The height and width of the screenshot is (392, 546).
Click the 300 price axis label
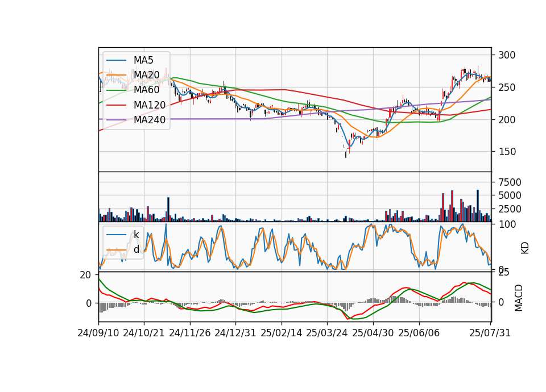[507, 55]
